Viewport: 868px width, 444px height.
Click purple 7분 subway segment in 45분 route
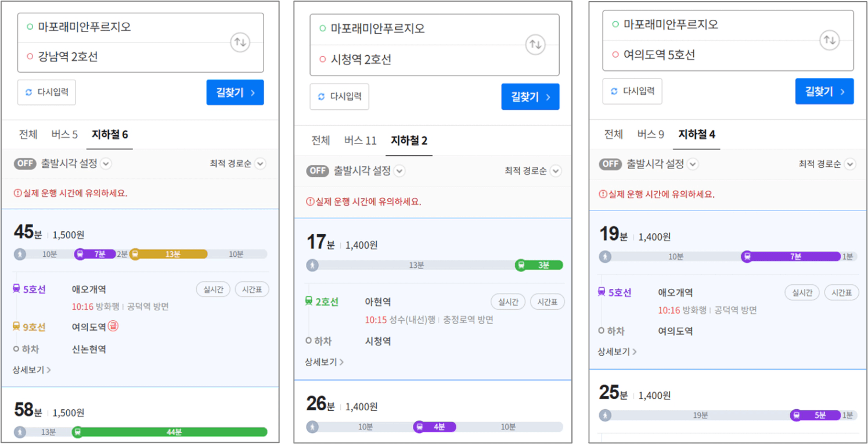click(95, 254)
